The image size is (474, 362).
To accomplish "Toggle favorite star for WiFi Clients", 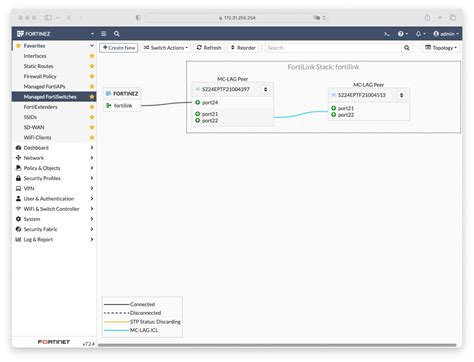I will tap(92, 137).
